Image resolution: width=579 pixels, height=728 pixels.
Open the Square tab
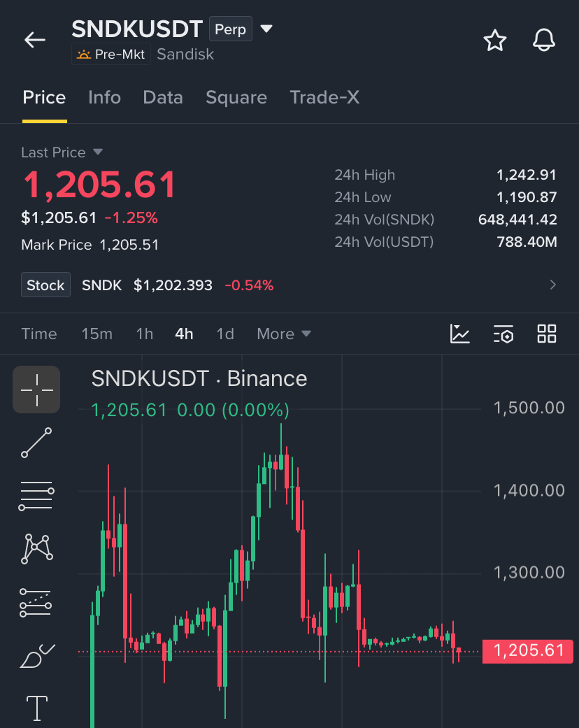(236, 97)
